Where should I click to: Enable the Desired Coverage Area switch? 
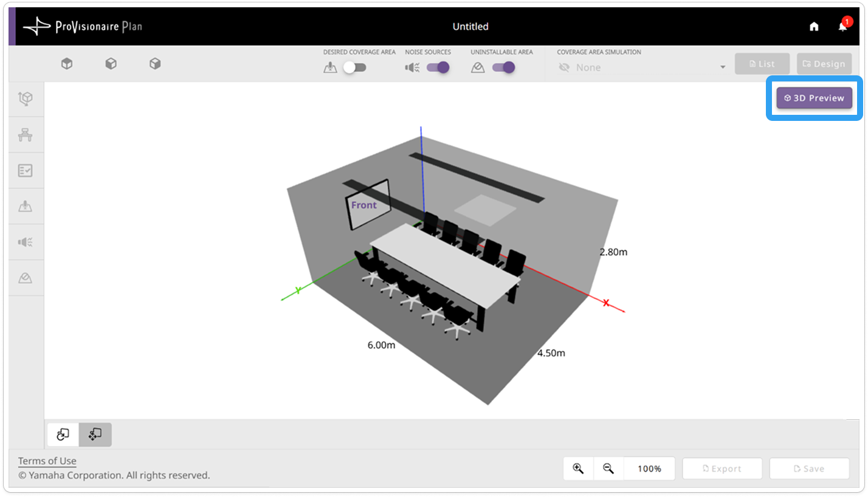coord(354,67)
